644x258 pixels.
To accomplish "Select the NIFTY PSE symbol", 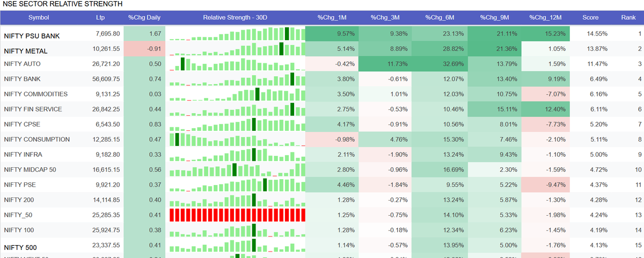I will click(x=20, y=185).
